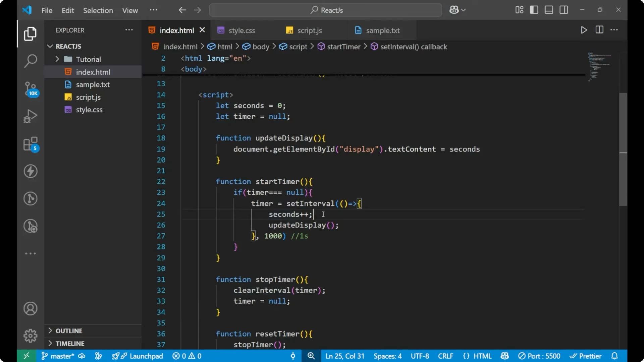Open the Selection menu
Image resolution: width=644 pixels, height=362 pixels.
point(98,10)
